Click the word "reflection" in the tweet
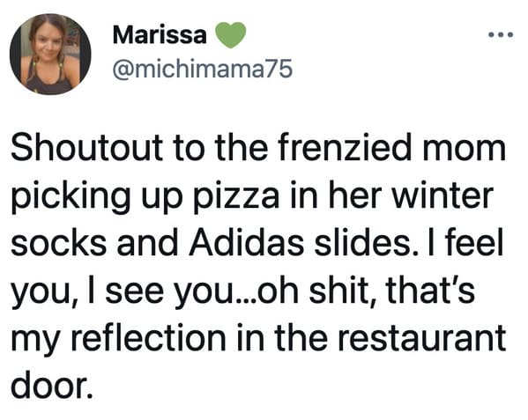Image resolution: width=528 pixels, height=420 pixels. 148,337
